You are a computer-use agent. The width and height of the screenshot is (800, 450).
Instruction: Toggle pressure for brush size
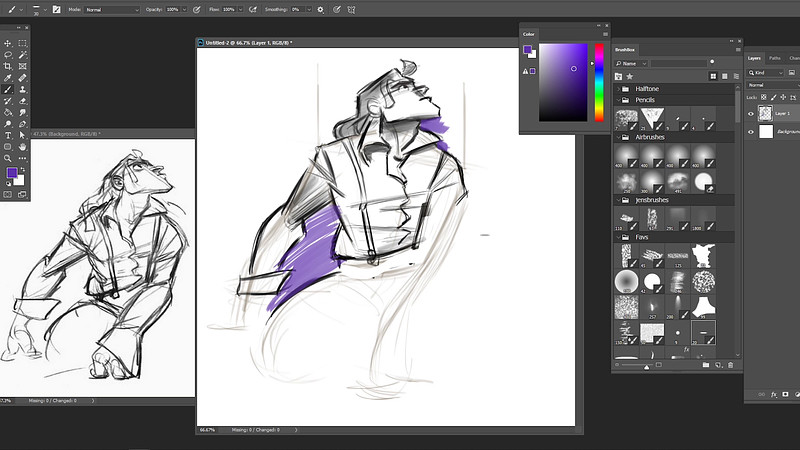pos(337,9)
